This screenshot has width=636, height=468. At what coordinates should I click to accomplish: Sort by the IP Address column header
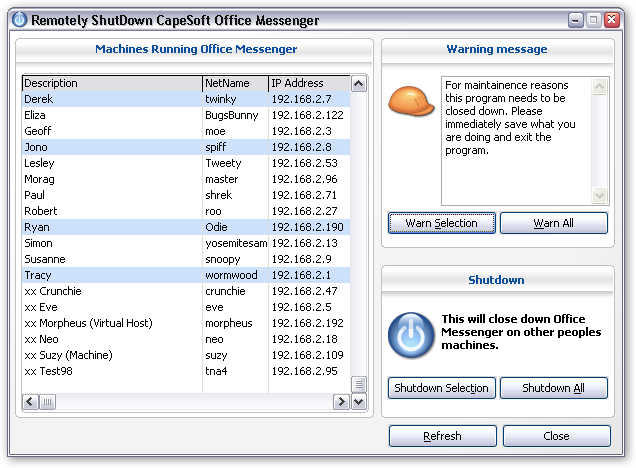(307, 83)
